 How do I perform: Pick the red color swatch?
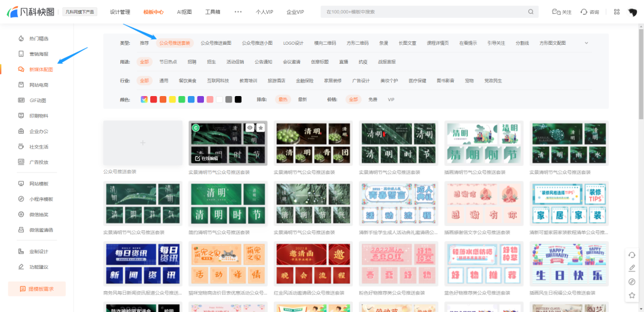tap(154, 100)
